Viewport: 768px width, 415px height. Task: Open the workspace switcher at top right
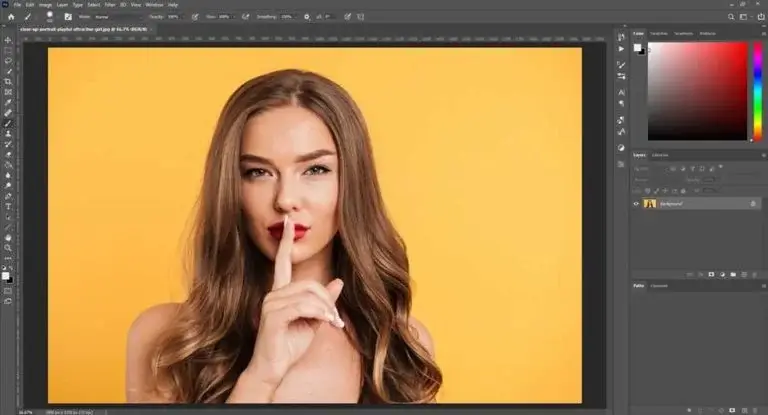tap(744, 17)
